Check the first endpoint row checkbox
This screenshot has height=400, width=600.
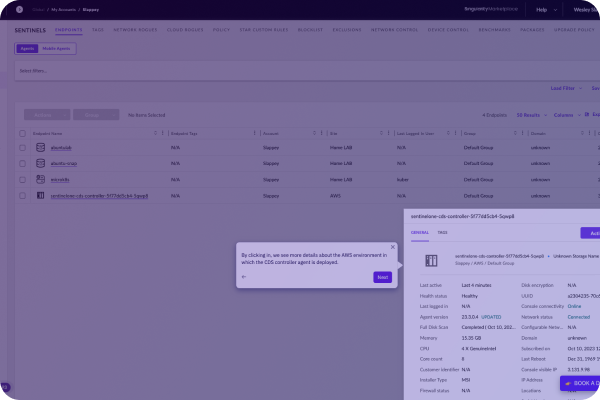[24, 148]
